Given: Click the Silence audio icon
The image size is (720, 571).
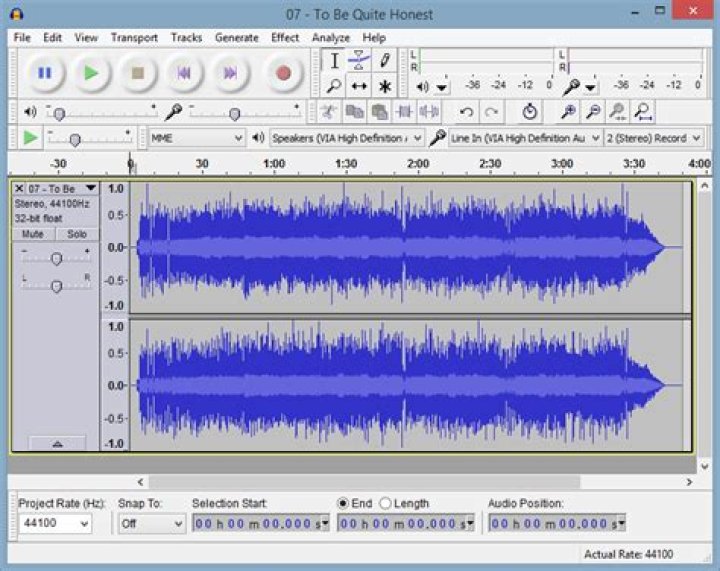Looking at the screenshot, I should point(429,112).
